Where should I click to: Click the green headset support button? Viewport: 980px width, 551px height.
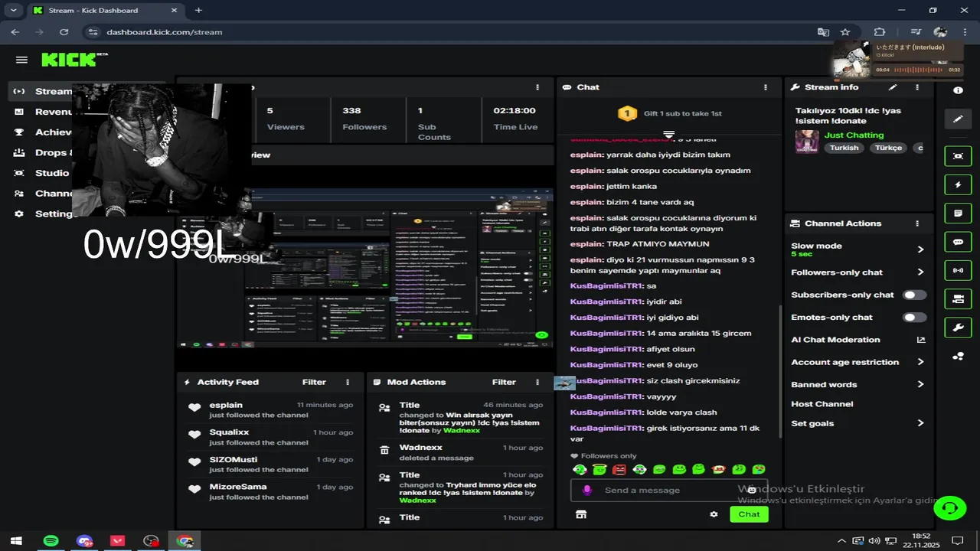coord(950,507)
